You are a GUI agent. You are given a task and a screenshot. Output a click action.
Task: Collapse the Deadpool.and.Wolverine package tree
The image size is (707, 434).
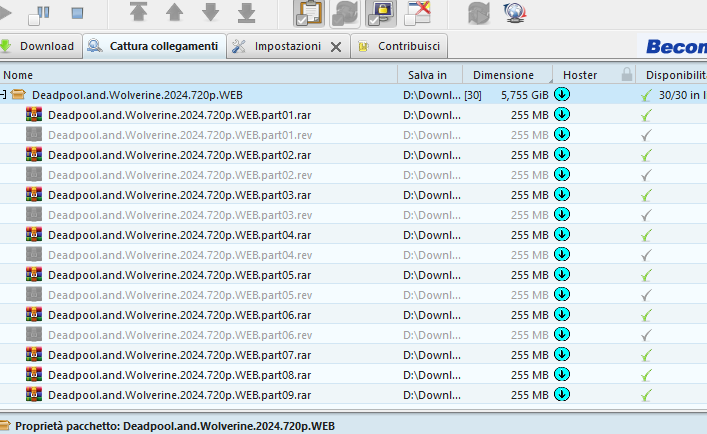(x=2, y=95)
